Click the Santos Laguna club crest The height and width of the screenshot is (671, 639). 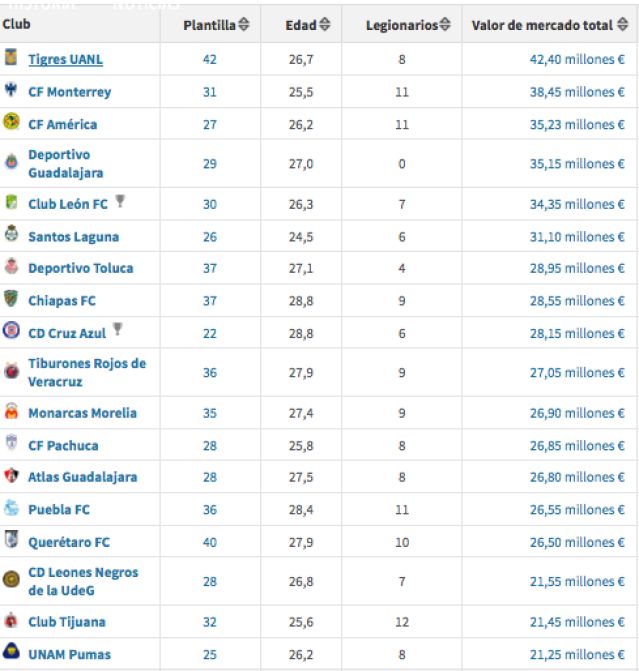pos(12,235)
